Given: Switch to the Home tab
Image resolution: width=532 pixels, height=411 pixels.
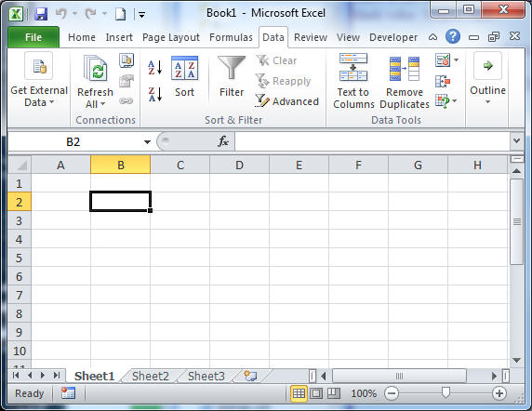Looking at the screenshot, I should pyautogui.click(x=82, y=37).
